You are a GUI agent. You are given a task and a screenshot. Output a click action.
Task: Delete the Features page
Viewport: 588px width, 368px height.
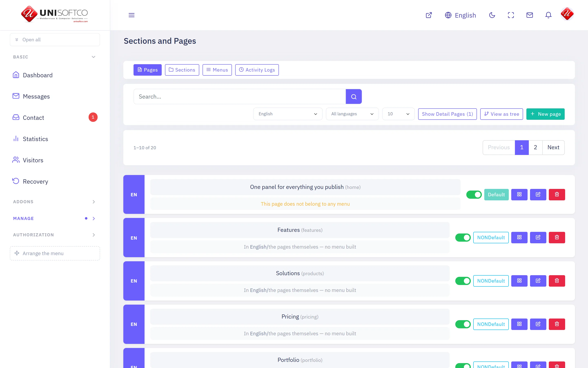coord(557,238)
